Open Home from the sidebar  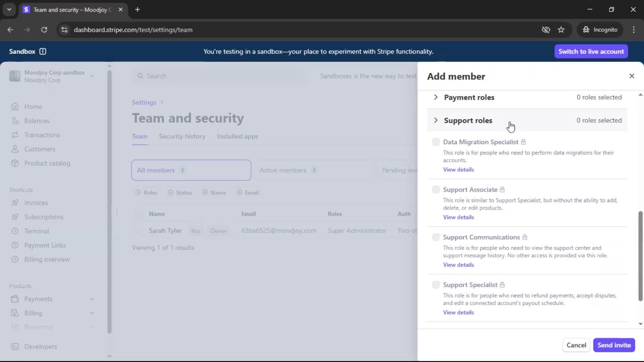(x=33, y=107)
